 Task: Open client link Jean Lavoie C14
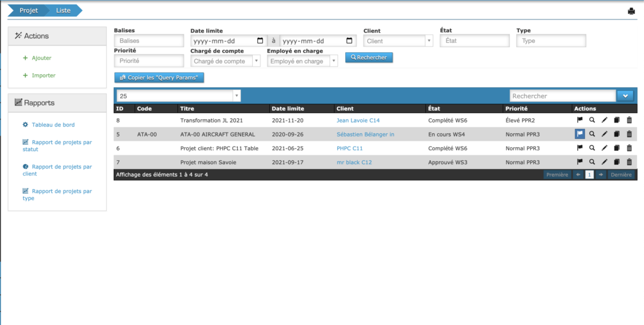(x=358, y=119)
